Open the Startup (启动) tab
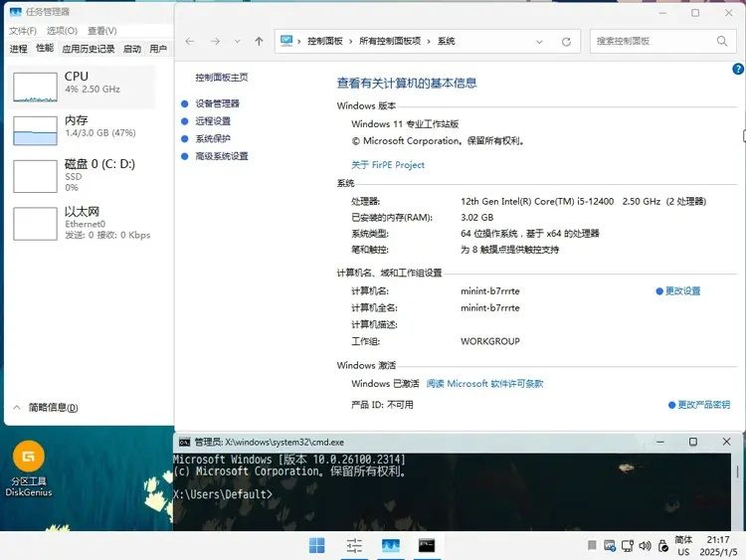746x560 pixels. point(131,49)
